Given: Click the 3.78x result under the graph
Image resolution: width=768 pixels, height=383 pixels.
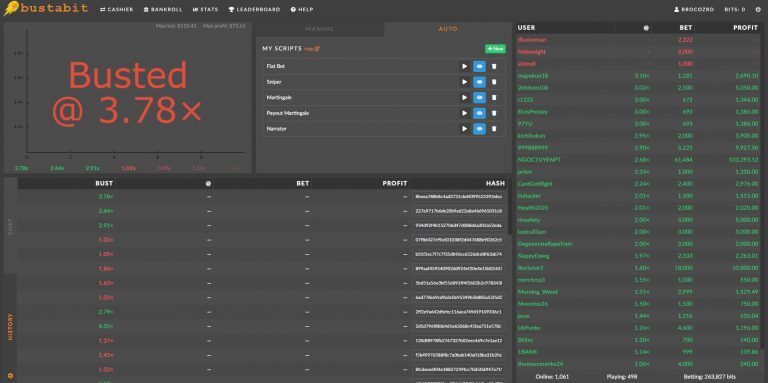Looking at the screenshot, I should [x=21, y=168].
